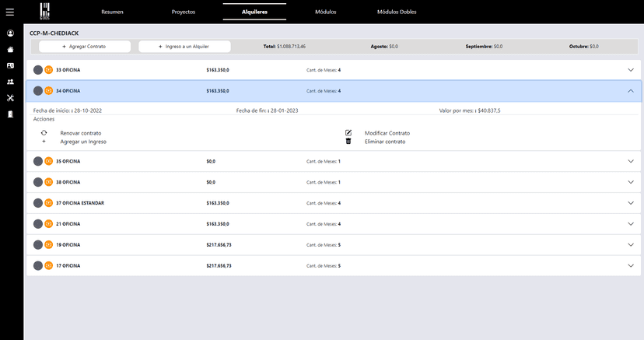Open the users group sidebar icon

tap(10, 82)
